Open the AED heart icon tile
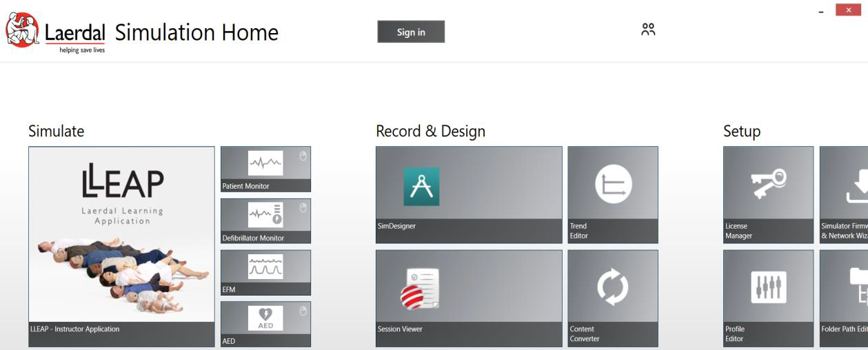Image resolution: width=868 pixels, height=350 pixels. [265, 324]
